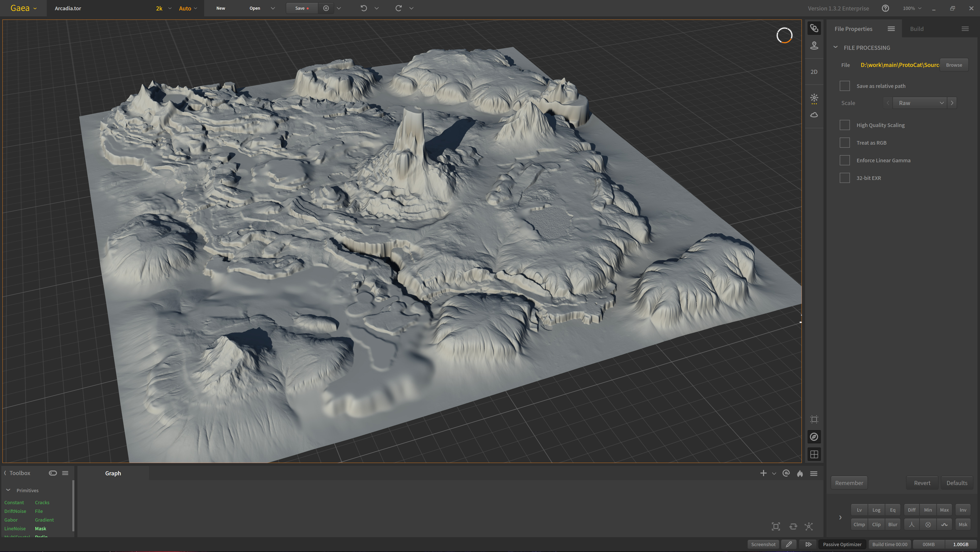The width and height of the screenshot is (980, 552).
Task: Click the help question mark icon
Action: coord(885,8)
